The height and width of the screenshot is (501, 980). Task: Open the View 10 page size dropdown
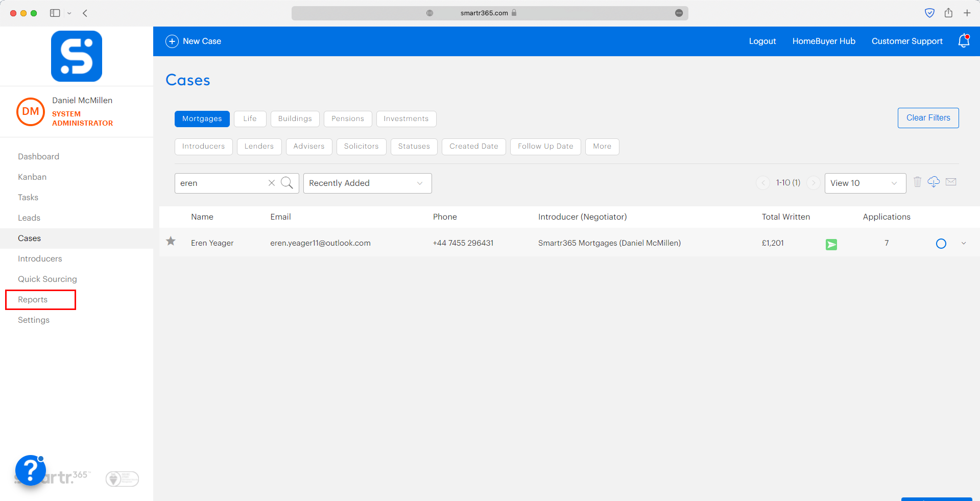pyautogui.click(x=865, y=183)
